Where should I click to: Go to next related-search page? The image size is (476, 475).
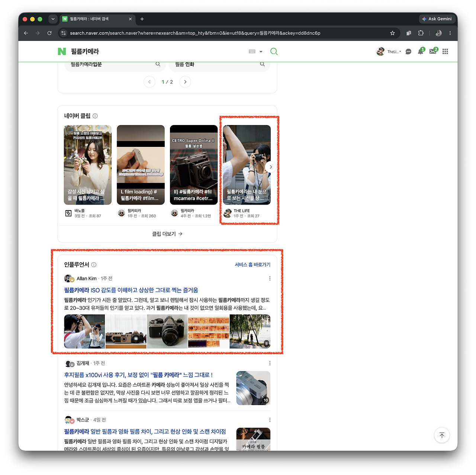point(185,82)
